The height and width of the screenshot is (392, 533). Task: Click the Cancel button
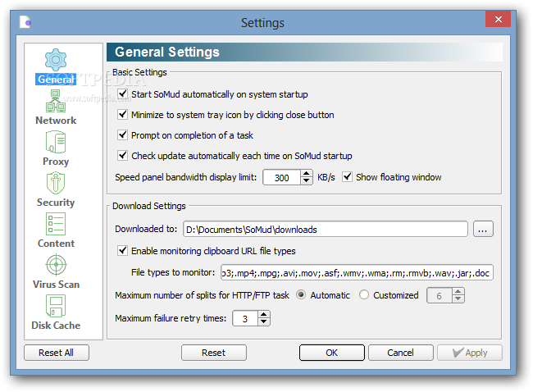point(401,353)
